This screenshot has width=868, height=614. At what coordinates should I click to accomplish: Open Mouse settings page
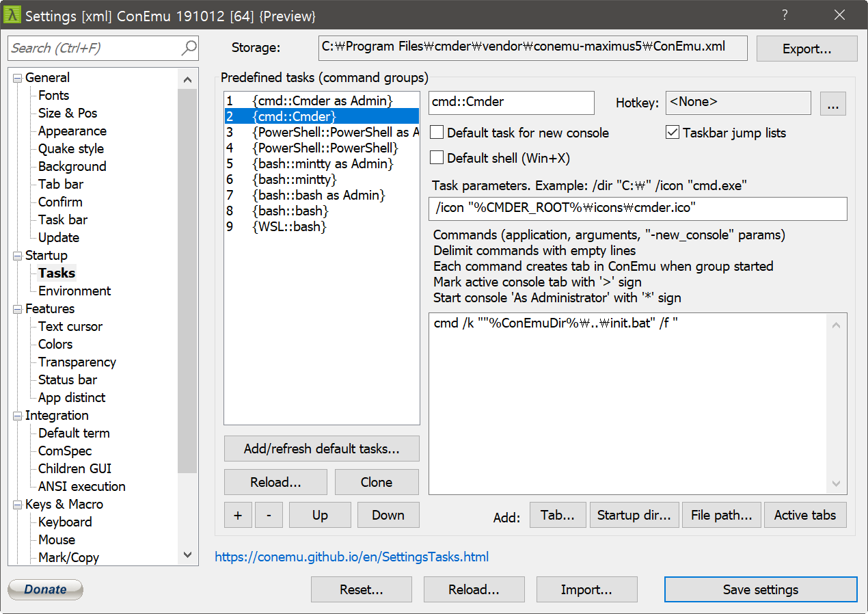click(57, 539)
